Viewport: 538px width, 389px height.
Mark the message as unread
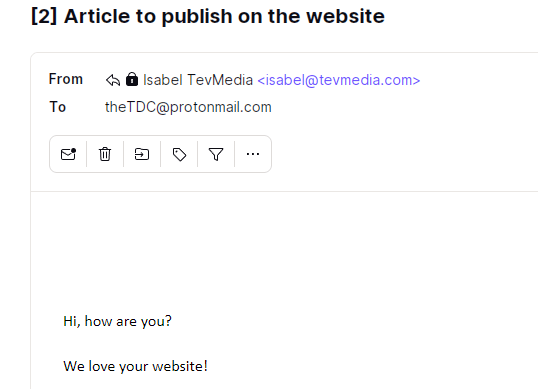point(68,154)
